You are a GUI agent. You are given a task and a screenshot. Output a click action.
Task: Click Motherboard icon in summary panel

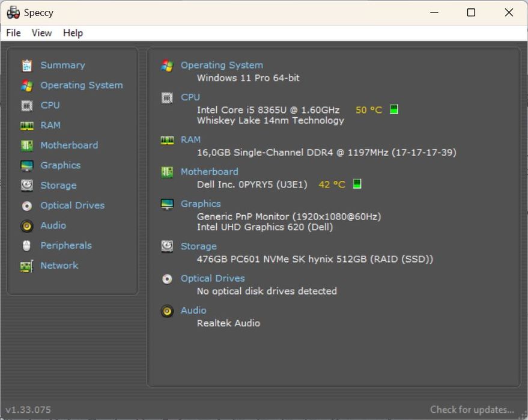coord(167,172)
